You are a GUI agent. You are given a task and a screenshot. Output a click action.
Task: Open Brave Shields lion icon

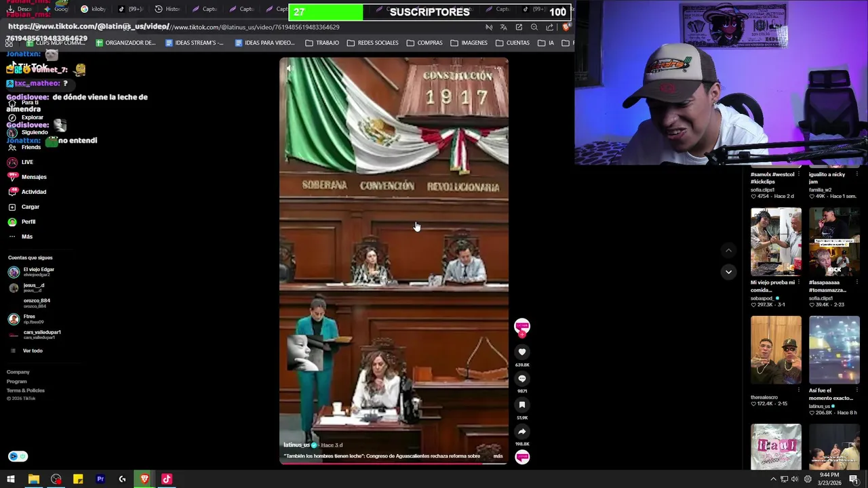coord(566,27)
